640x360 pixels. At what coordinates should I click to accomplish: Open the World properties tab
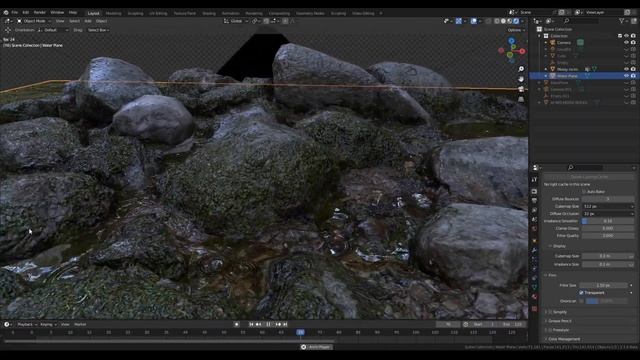[x=535, y=229]
